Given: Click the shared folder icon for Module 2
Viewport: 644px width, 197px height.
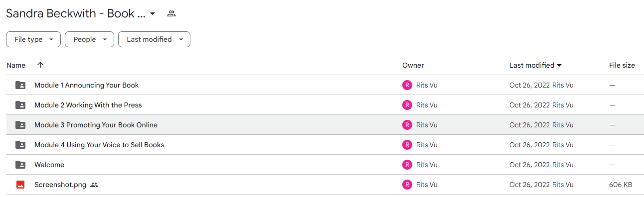Looking at the screenshot, I should tap(20, 105).
